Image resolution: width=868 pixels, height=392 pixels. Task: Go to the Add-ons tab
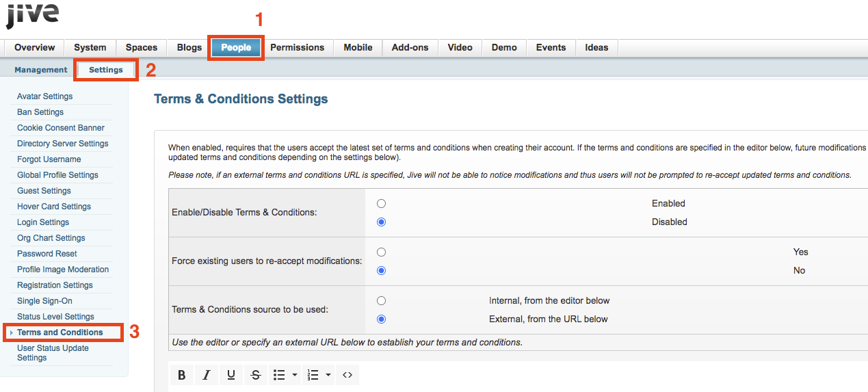410,48
